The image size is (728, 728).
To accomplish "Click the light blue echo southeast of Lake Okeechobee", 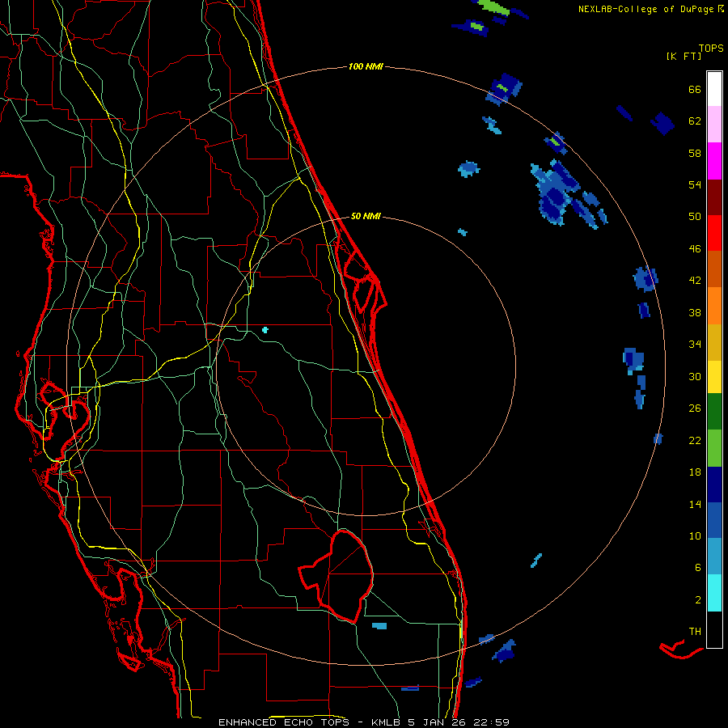I will pos(379,626).
